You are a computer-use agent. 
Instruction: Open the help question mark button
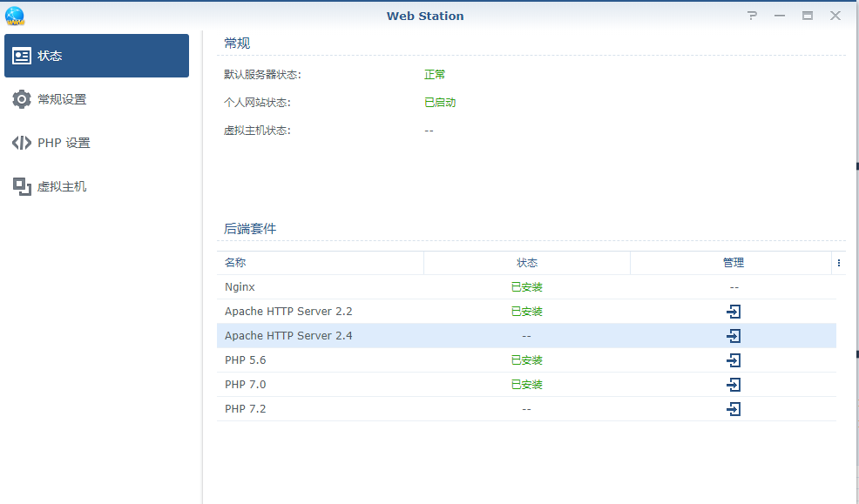[752, 16]
